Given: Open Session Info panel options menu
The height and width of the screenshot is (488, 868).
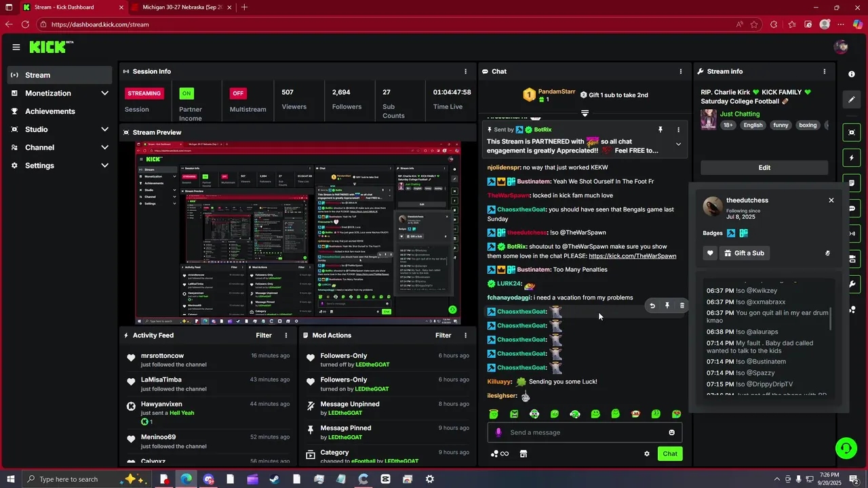Looking at the screenshot, I should (465, 71).
